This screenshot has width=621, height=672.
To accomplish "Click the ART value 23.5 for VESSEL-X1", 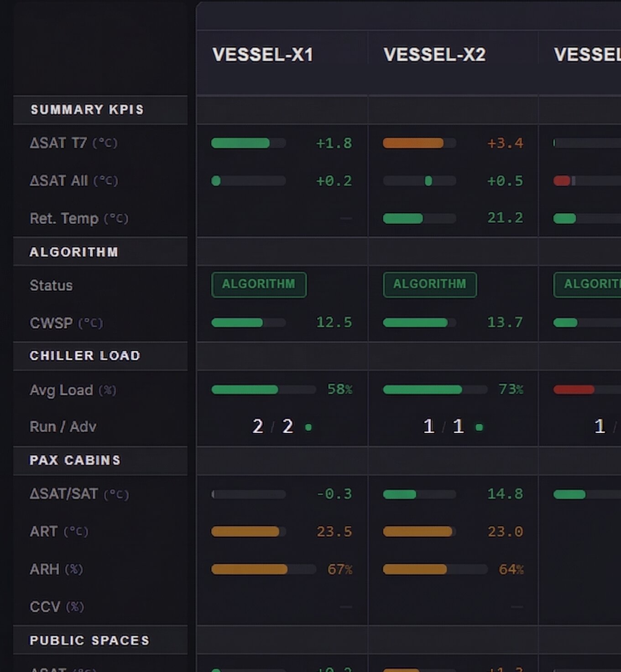I will [x=334, y=531].
